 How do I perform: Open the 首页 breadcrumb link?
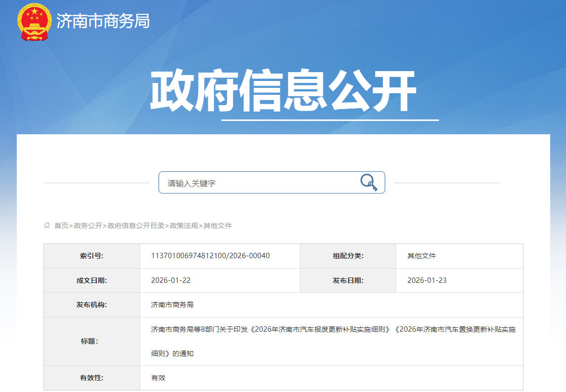61,226
